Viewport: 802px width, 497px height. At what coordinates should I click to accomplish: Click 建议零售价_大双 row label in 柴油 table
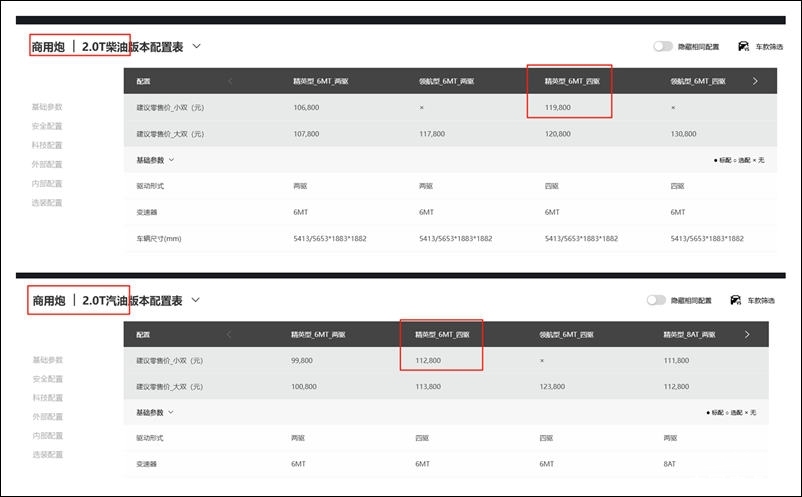pyautogui.click(x=170, y=134)
